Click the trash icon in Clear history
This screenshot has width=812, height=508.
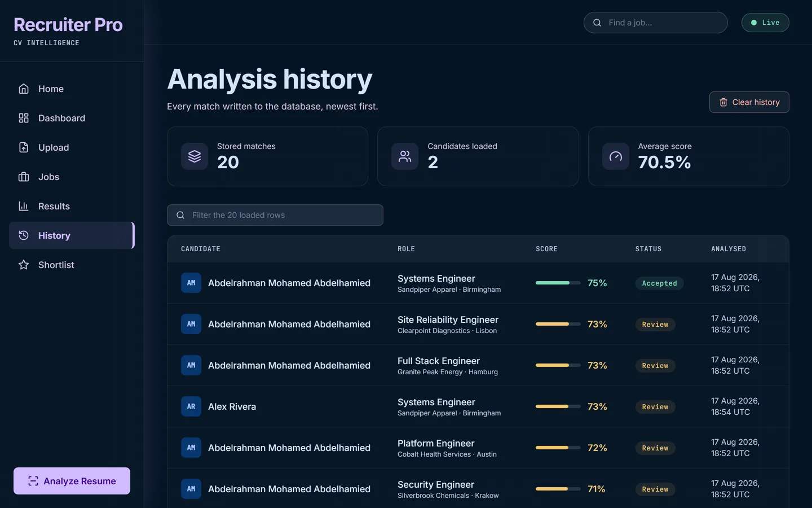(x=723, y=102)
